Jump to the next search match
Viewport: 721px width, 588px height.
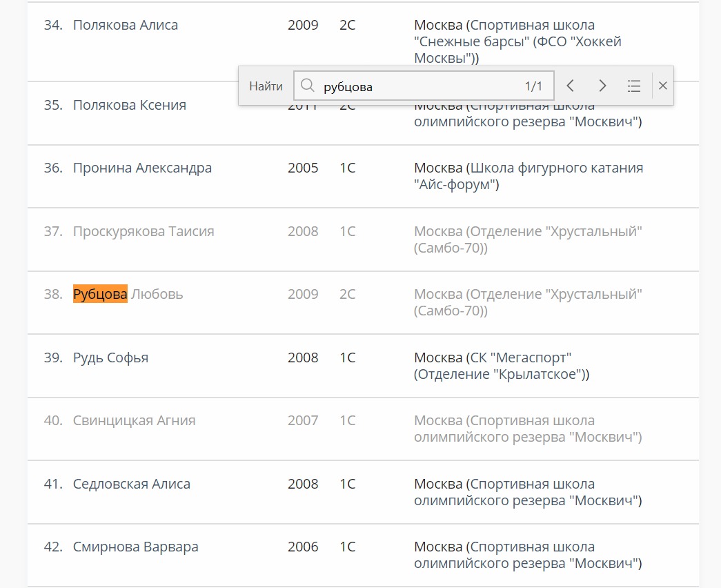tap(602, 86)
